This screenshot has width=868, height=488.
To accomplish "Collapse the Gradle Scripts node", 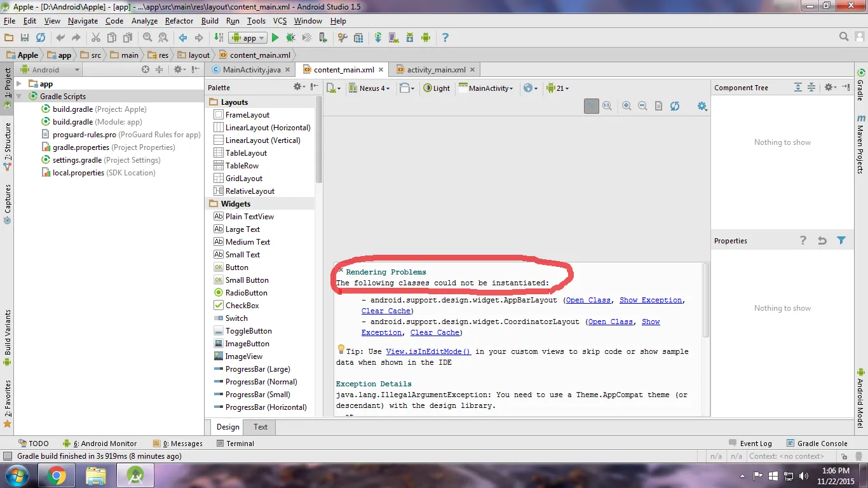I will (x=19, y=97).
